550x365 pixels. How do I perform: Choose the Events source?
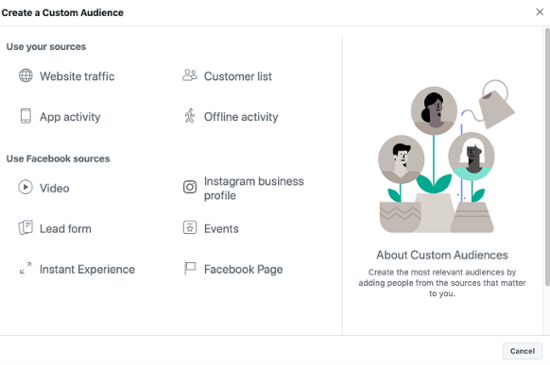click(x=221, y=229)
